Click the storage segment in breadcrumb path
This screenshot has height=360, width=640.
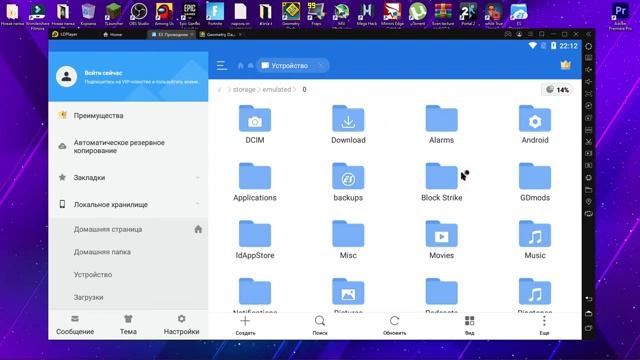click(x=244, y=89)
